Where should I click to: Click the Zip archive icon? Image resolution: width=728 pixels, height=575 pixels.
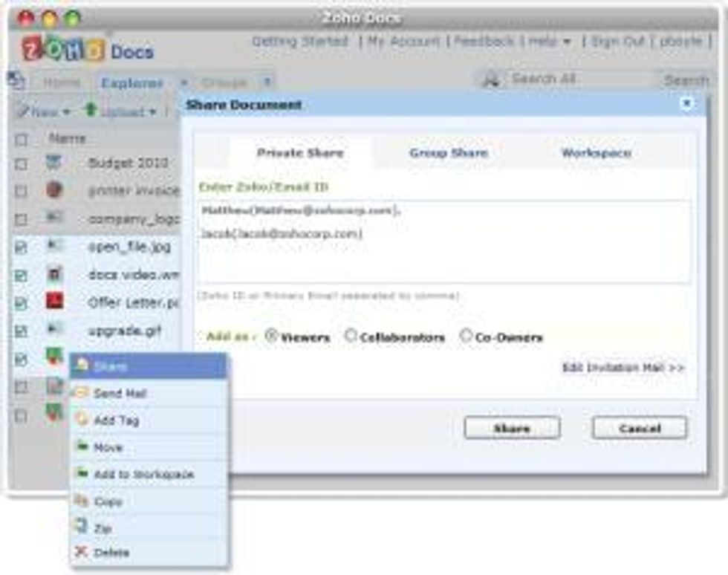(x=82, y=526)
